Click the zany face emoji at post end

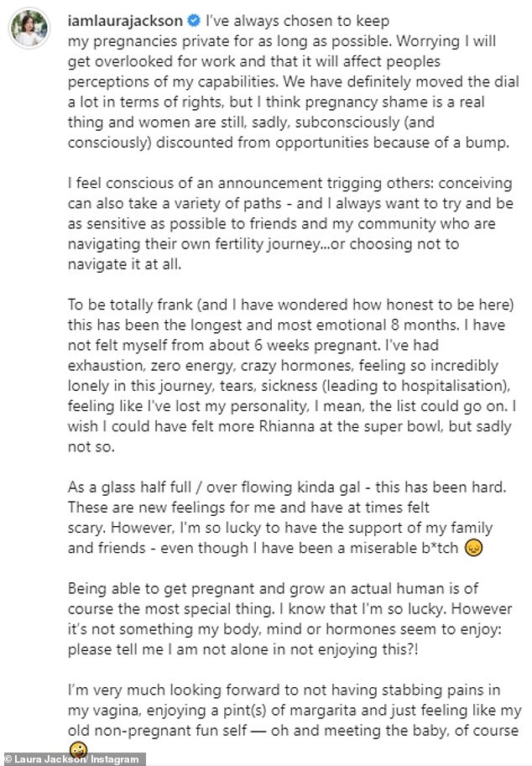79,749
